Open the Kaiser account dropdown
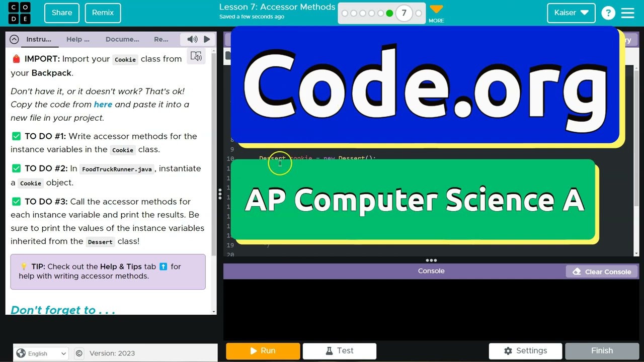The width and height of the screenshot is (644, 362). point(571,13)
